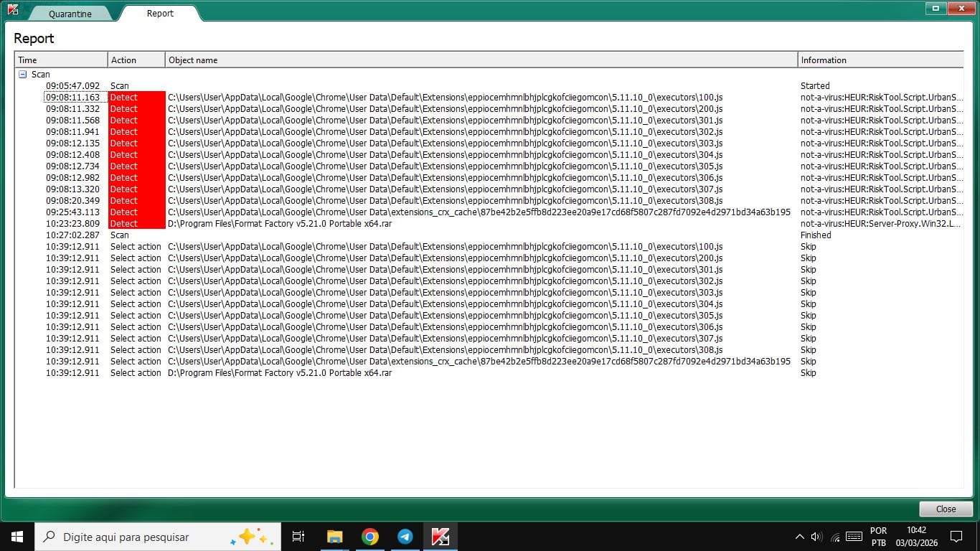Screen dimensions: 980x551
Task: Sort by the Time column header
Action: point(61,60)
